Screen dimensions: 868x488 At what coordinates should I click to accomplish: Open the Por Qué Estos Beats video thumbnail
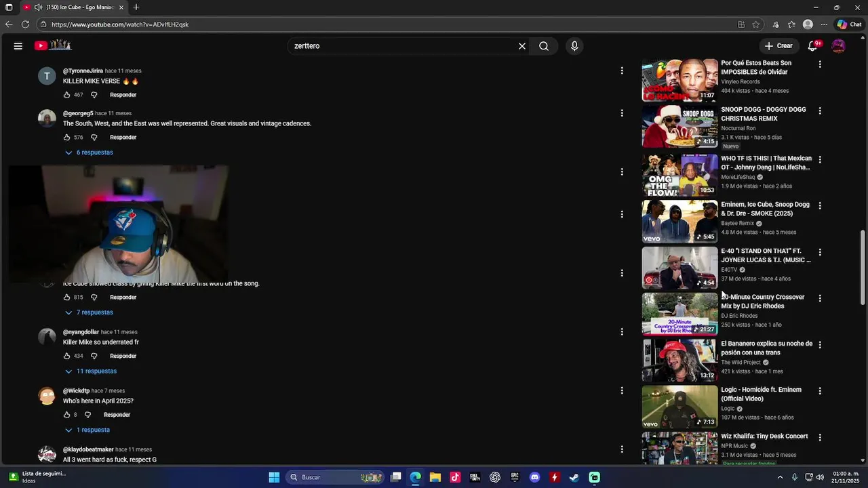[679, 81]
